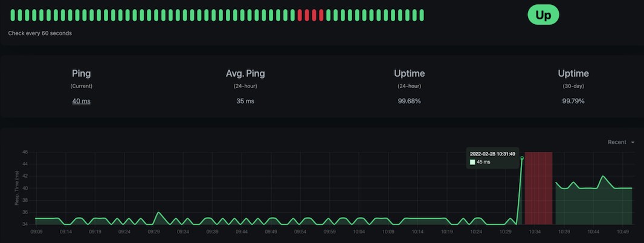644x243 pixels.
Task: Click the leftmost green heartbeat bar
Action: [11, 15]
